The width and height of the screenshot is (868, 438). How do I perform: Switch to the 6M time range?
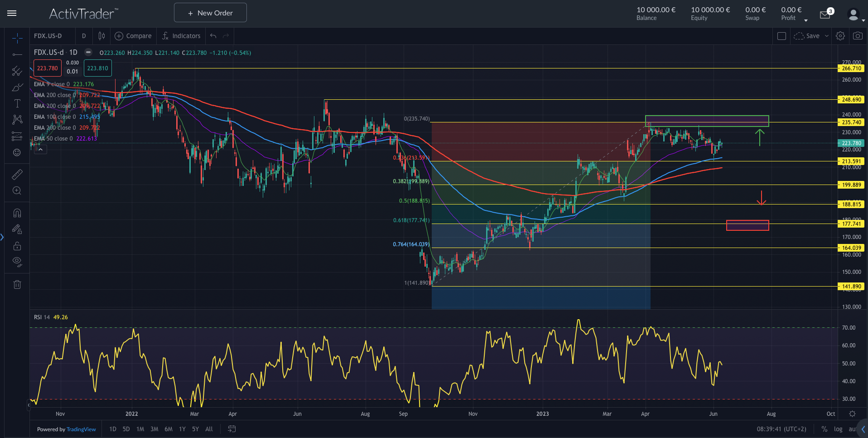pyautogui.click(x=169, y=429)
